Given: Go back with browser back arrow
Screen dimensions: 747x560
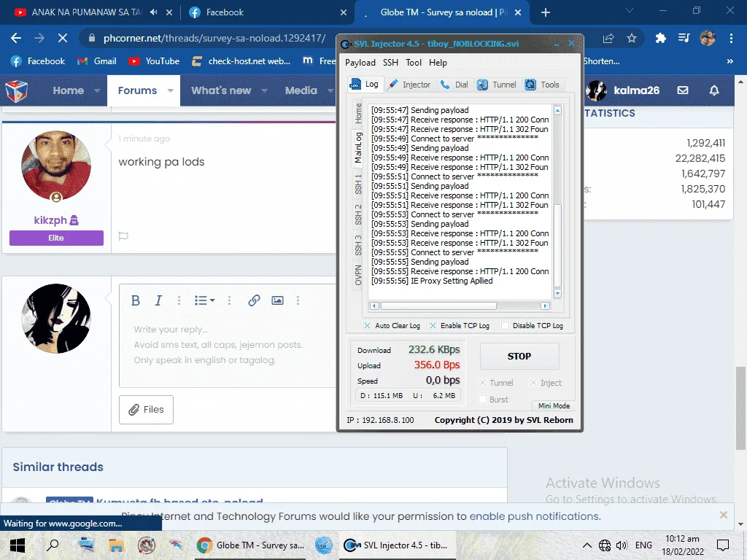Looking at the screenshot, I should point(16,38).
